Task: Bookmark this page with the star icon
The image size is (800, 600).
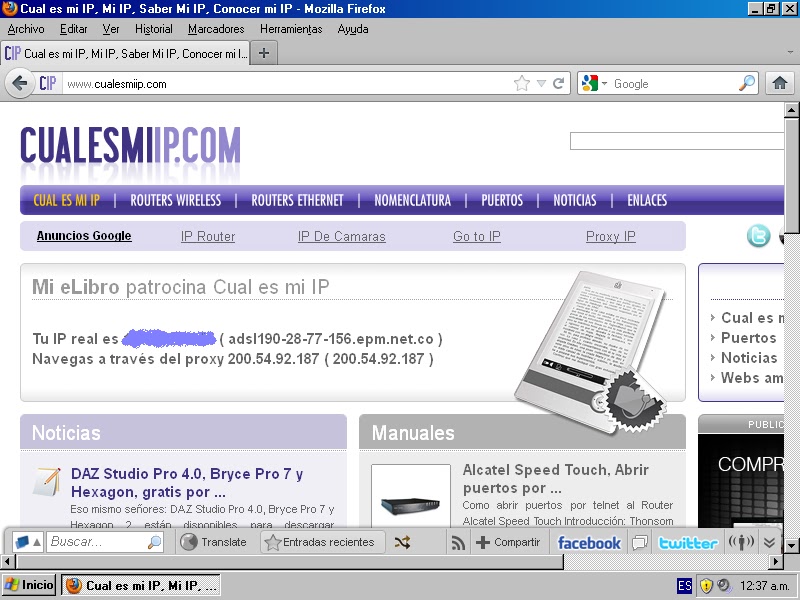Action: (x=521, y=83)
